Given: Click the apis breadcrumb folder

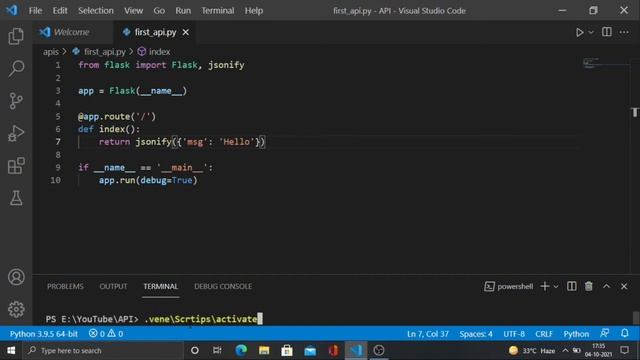Looking at the screenshot, I should click(x=51, y=52).
